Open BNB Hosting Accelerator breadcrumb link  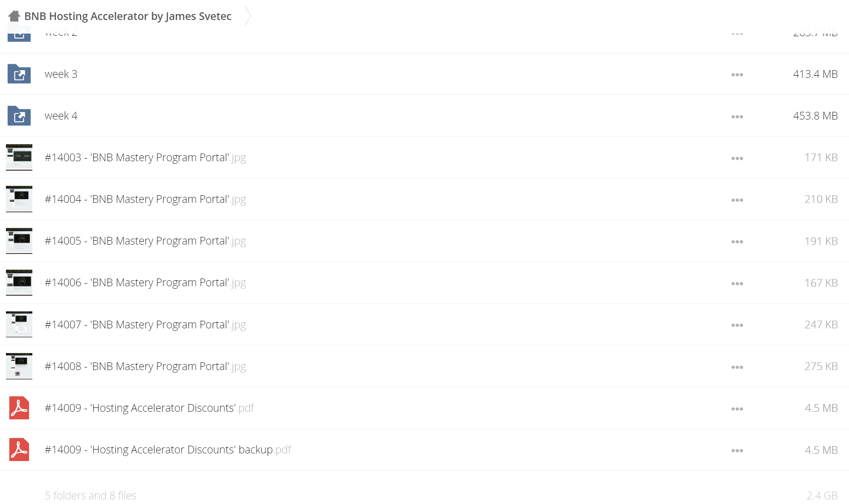(x=128, y=16)
